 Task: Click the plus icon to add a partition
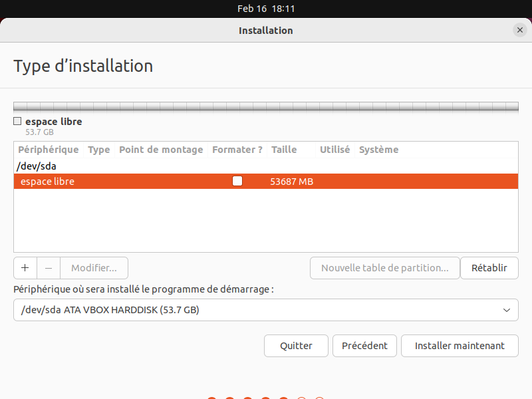click(x=25, y=268)
